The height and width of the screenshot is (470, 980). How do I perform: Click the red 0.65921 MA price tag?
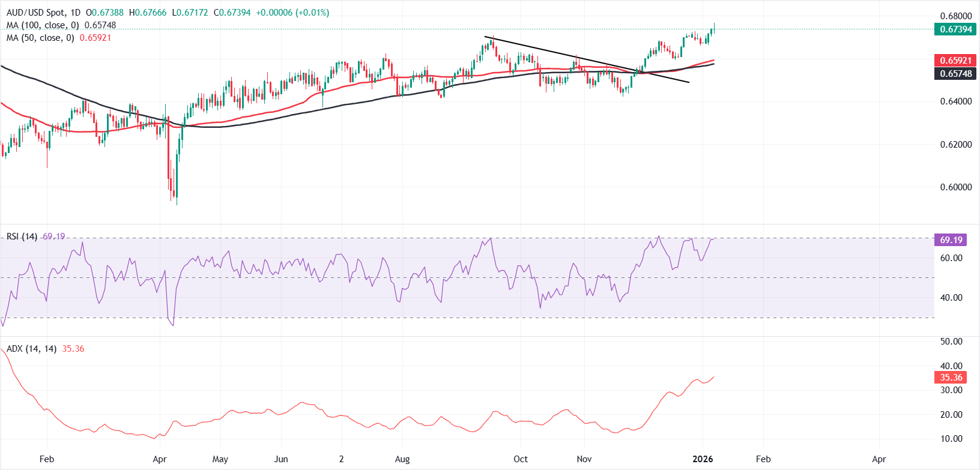[x=955, y=61]
